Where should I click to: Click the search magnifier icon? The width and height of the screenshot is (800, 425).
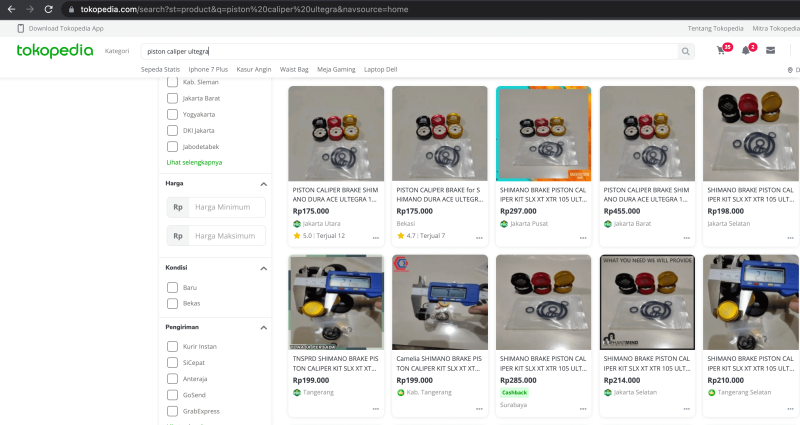coord(686,51)
